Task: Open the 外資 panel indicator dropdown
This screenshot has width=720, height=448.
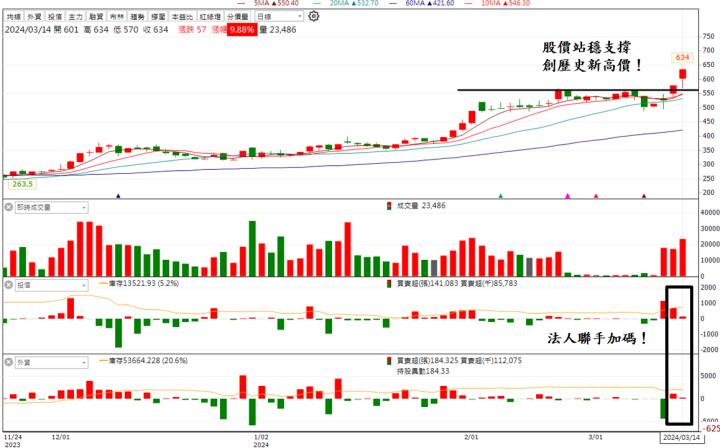Action: pos(51,363)
